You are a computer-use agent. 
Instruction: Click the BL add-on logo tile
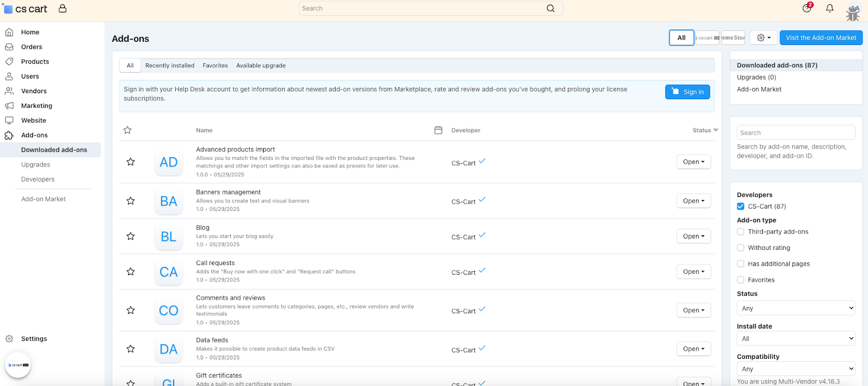click(x=169, y=236)
